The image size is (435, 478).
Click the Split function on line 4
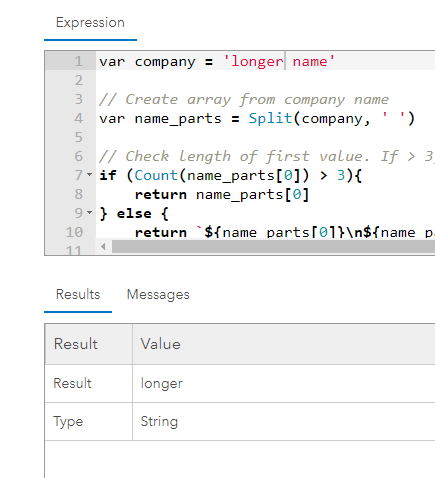point(270,119)
